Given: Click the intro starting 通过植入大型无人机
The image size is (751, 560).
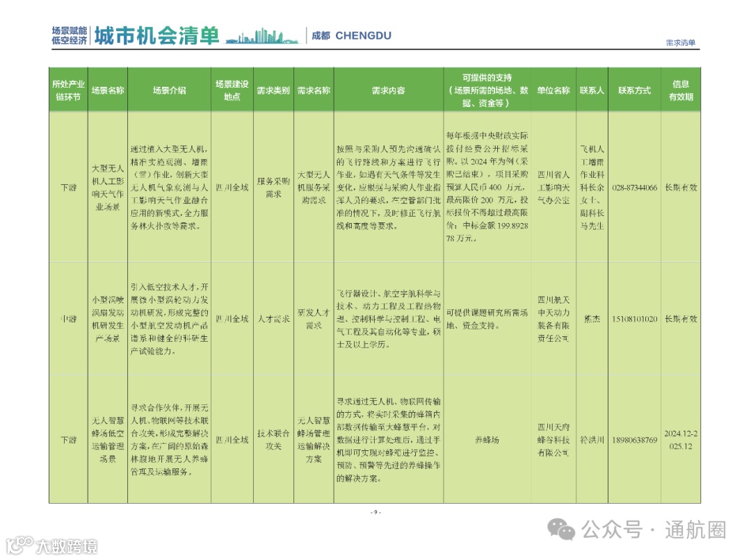Looking at the screenshot, I should (169, 187).
